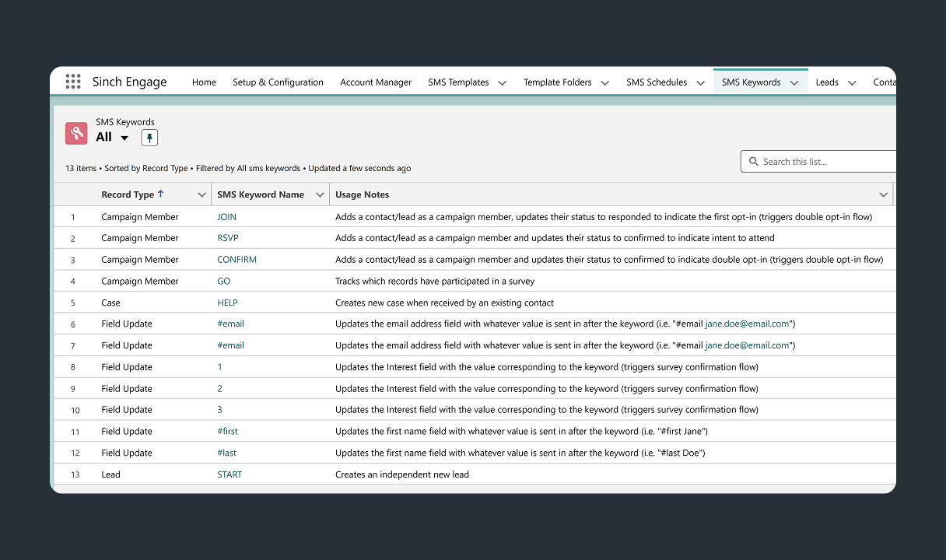
Task: Expand the Template Folders tab menu
Action: [604, 82]
